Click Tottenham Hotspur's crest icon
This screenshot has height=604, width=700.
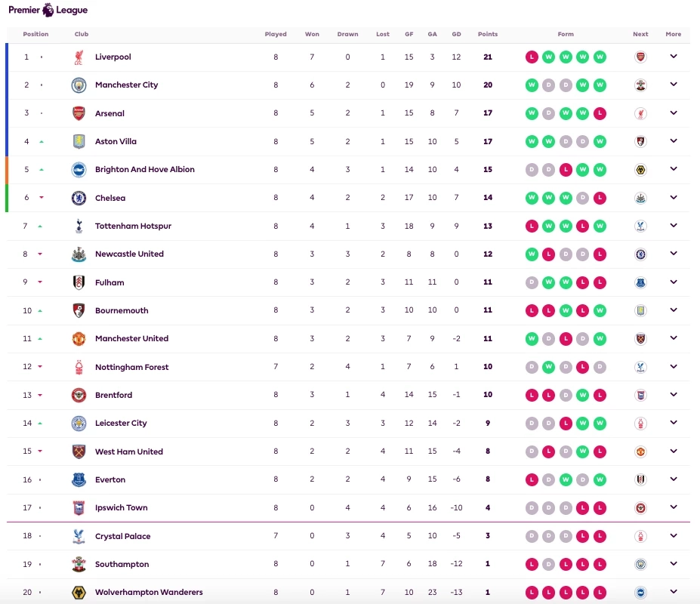(79, 226)
